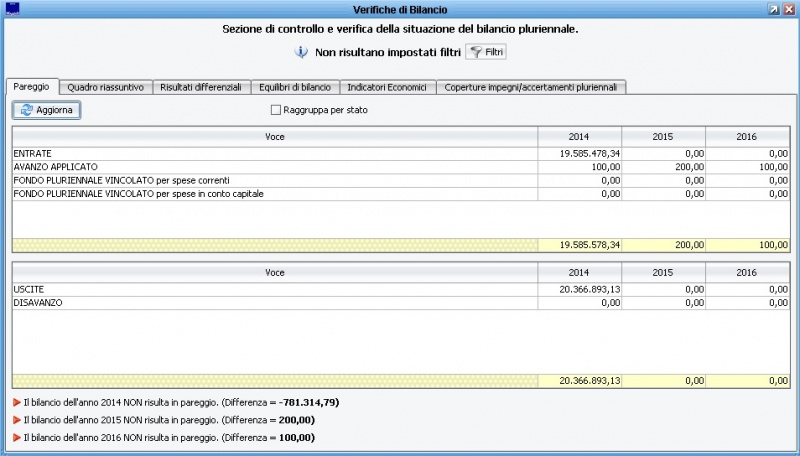Select the Pareggio tab
This screenshot has height=456, width=800.
point(32,87)
